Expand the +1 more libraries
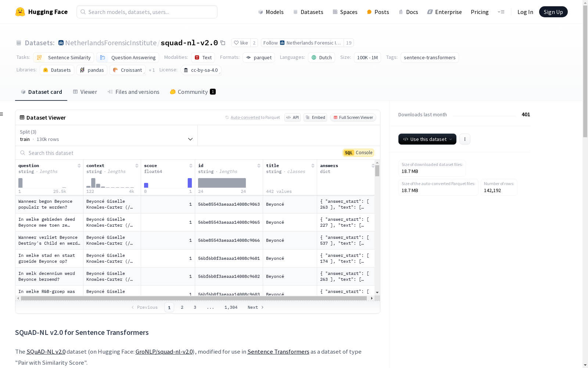This screenshot has width=588, height=368. (152, 70)
